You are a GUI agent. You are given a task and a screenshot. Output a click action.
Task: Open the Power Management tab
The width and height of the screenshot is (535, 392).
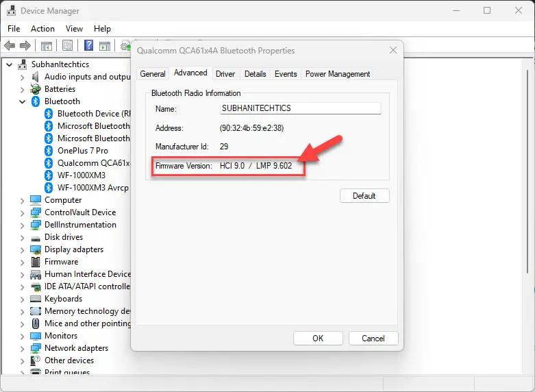(x=338, y=74)
